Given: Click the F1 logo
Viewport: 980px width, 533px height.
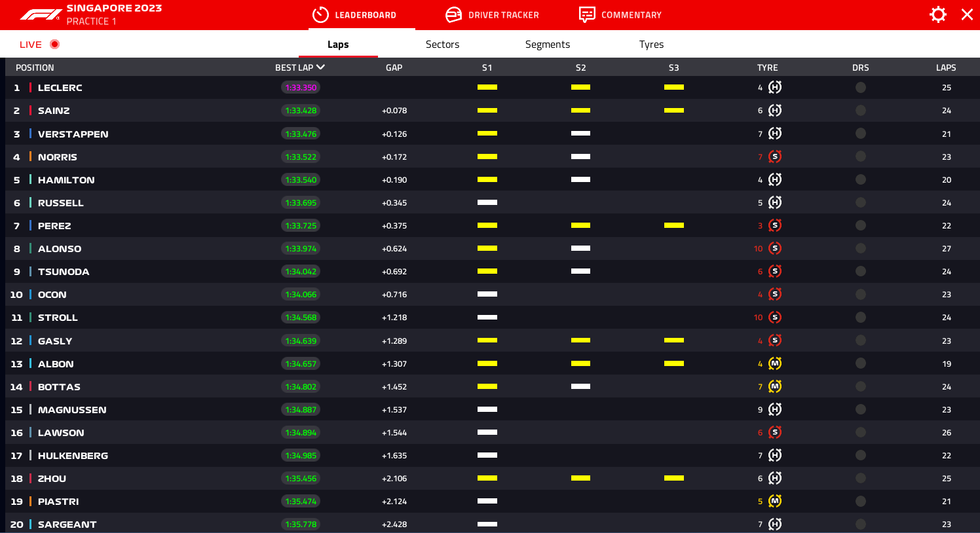Looking at the screenshot, I should 41,14.
